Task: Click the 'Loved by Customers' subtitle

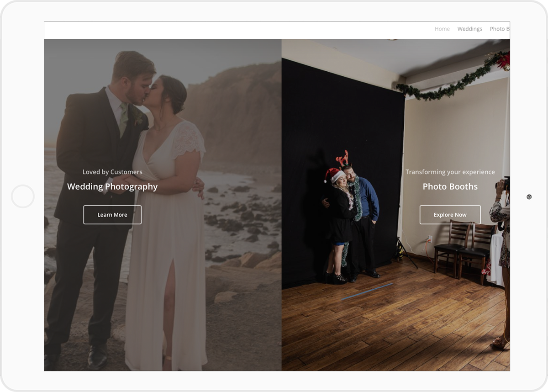Action: coord(112,172)
